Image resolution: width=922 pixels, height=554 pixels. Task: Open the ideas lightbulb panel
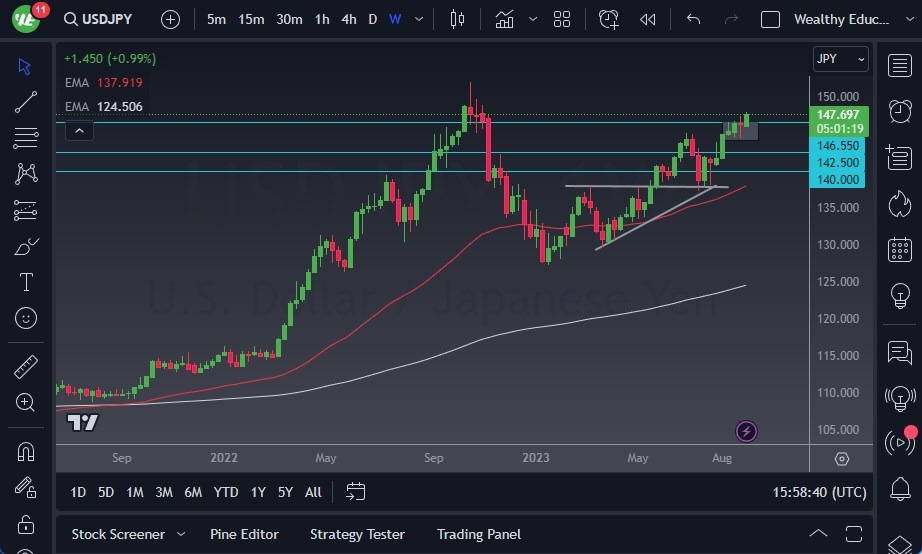[899, 296]
